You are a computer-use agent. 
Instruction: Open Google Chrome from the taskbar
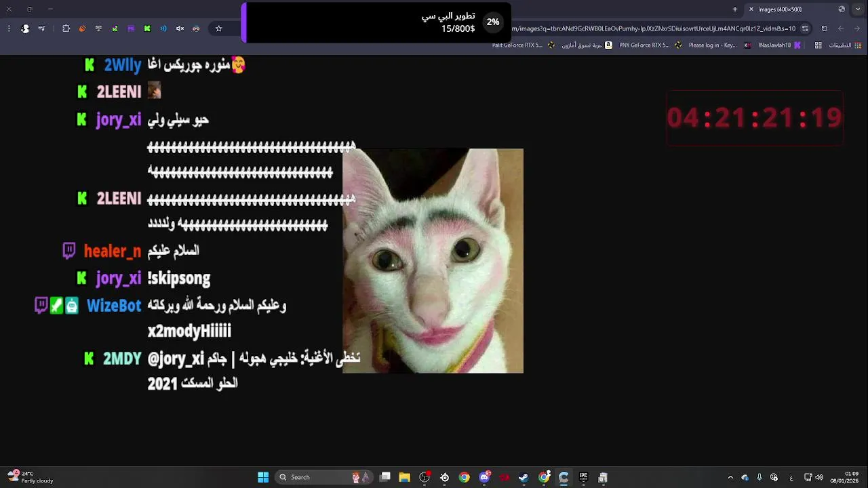point(465,477)
